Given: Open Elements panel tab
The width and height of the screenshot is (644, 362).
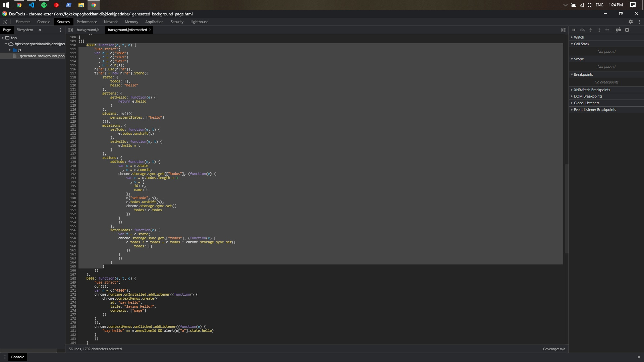Looking at the screenshot, I should (23, 22).
